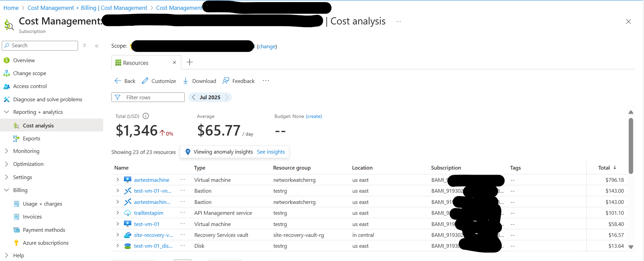Image resolution: width=644 pixels, height=261 pixels.
Task: Expand the test-vm-01 virtual machine row
Action: pyautogui.click(x=117, y=224)
